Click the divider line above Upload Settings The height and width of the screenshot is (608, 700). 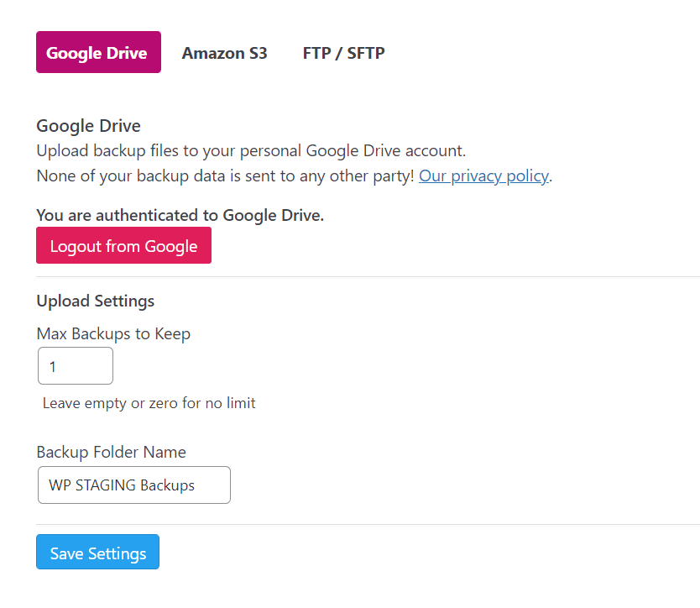(x=368, y=276)
